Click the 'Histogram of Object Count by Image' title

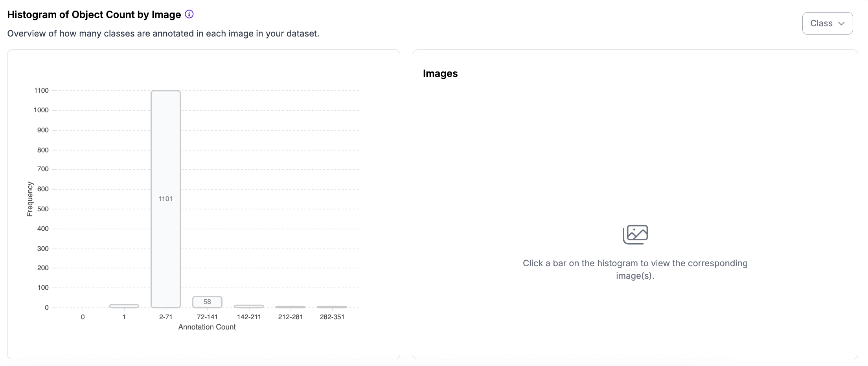click(x=94, y=15)
